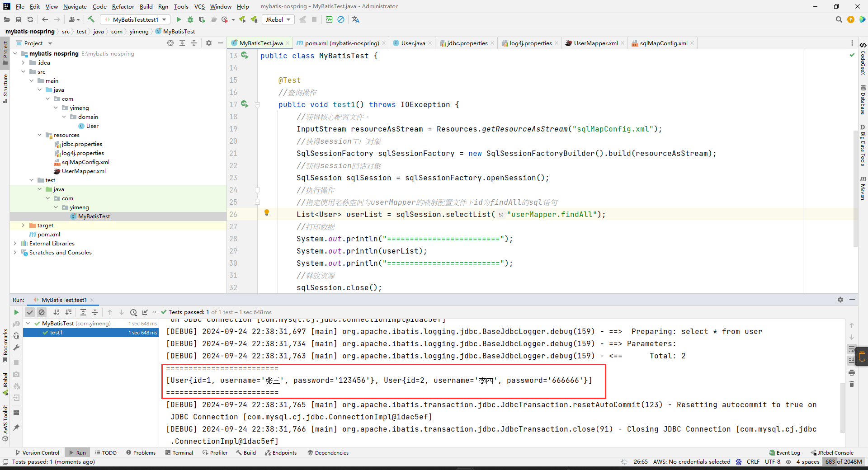Expand the target folder in the project tree
This screenshot has height=470, width=868.
pyautogui.click(x=24, y=225)
